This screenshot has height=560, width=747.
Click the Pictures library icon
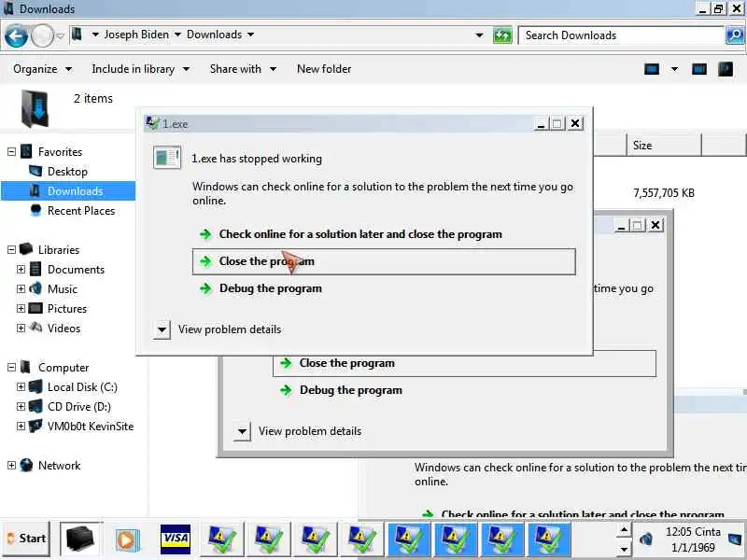tap(35, 308)
